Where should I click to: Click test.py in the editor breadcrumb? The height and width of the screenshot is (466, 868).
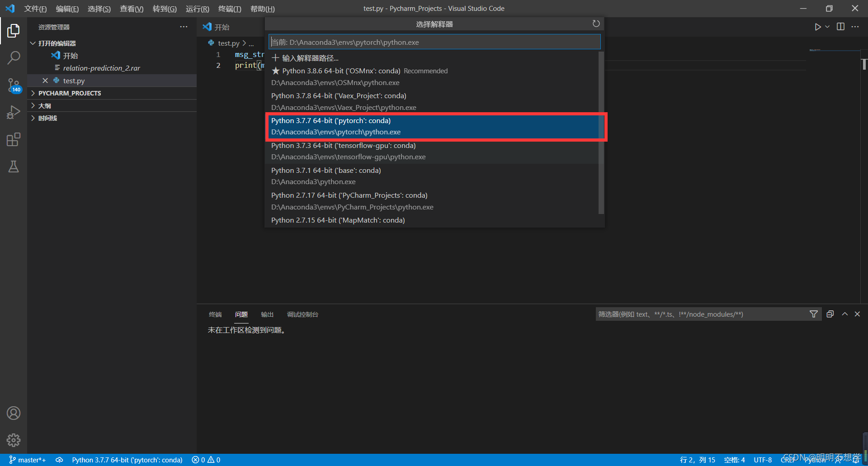(x=228, y=43)
